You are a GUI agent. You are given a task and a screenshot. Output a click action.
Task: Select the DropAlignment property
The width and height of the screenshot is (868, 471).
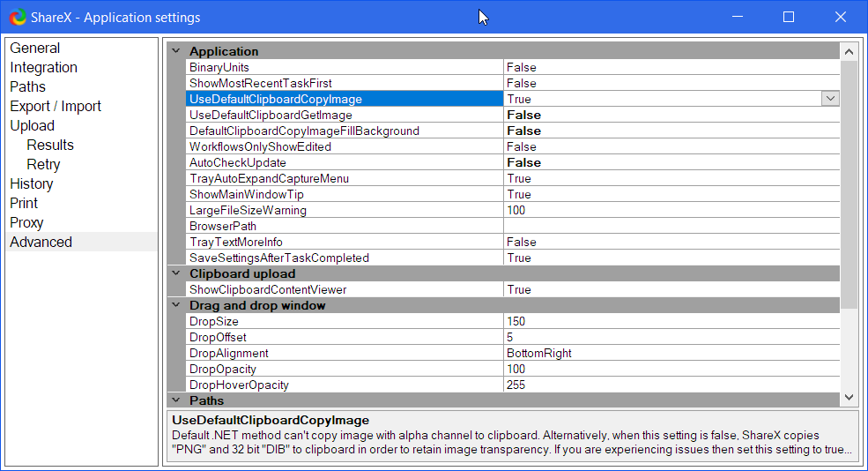[345, 353]
